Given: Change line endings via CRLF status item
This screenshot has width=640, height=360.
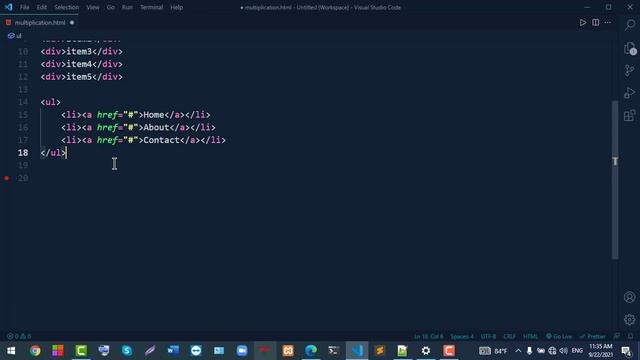Looking at the screenshot, I should pos(509,336).
